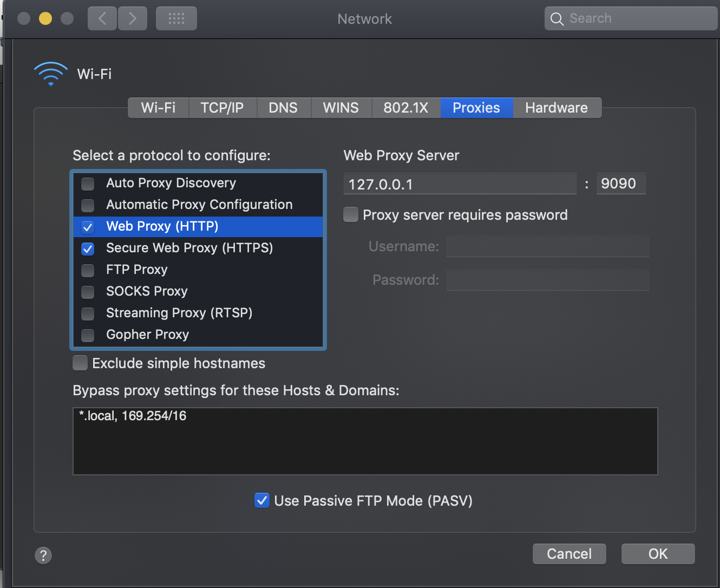Image resolution: width=720 pixels, height=588 pixels.
Task: Click the Wi-Fi signal icon
Action: pos(51,74)
